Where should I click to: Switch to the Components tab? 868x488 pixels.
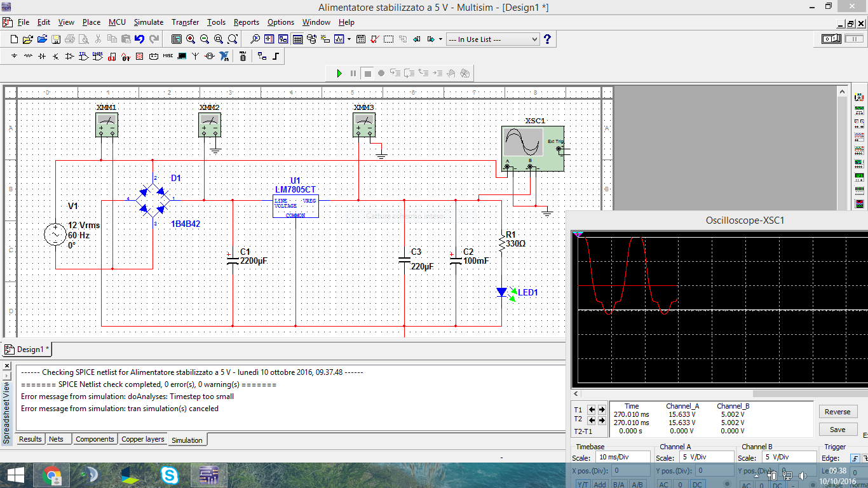coord(95,439)
